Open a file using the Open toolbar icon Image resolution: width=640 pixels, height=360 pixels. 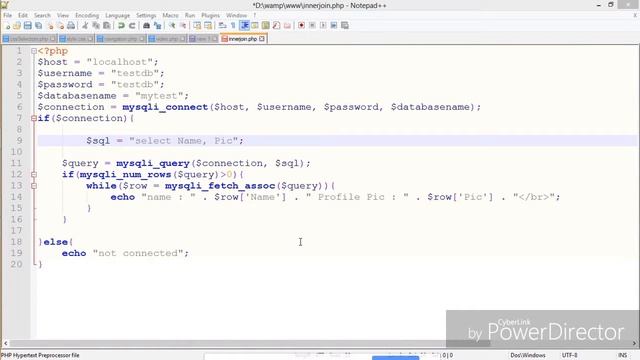click(x=17, y=25)
